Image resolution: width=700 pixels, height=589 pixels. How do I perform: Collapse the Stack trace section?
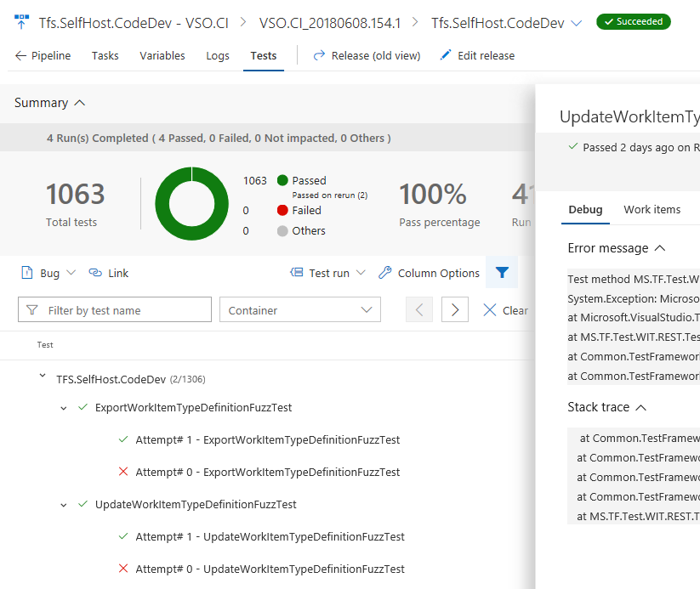click(642, 407)
